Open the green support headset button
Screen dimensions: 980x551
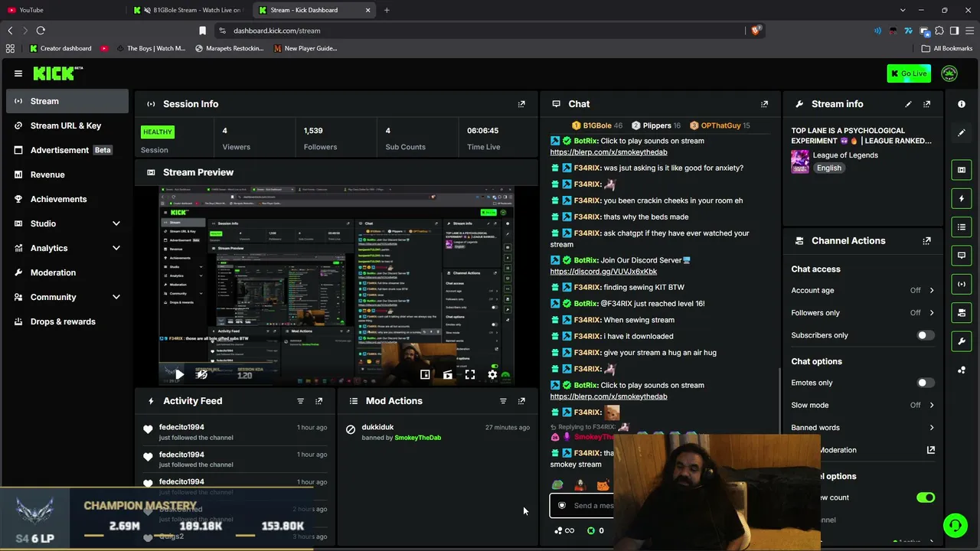pyautogui.click(x=955, y=525)
